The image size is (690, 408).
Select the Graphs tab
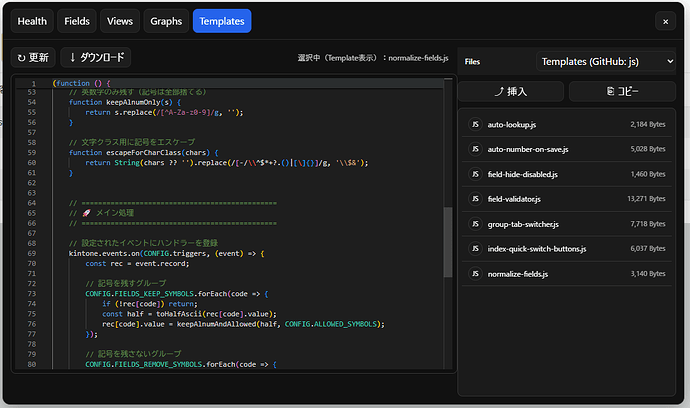pos(166,21)
